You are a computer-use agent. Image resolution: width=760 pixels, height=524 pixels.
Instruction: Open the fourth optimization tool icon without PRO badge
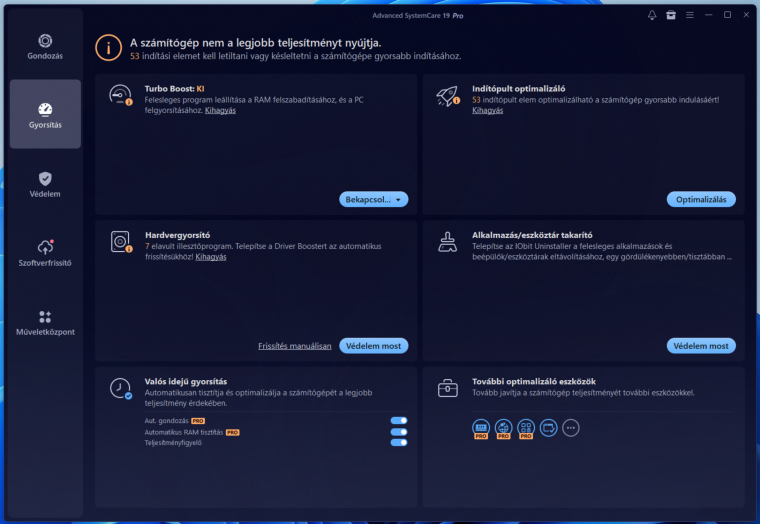pyautogui.click(x=548, y=428)
